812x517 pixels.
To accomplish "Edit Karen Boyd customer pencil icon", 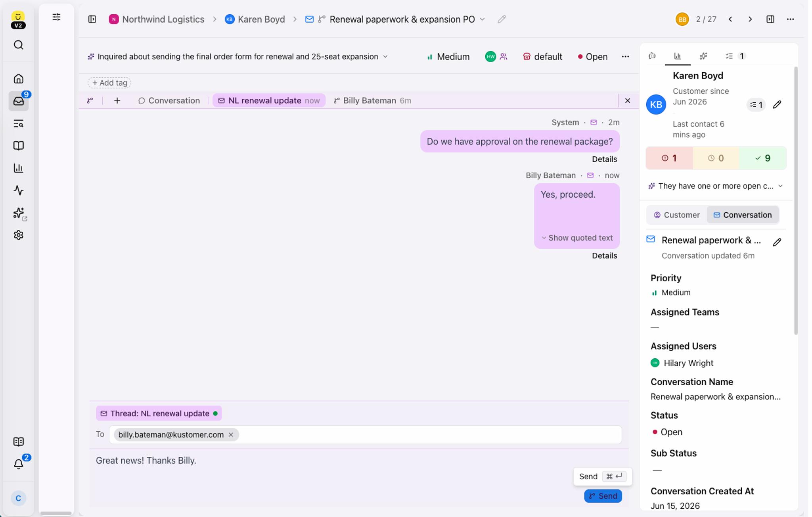I will click(x=777, y=105).
